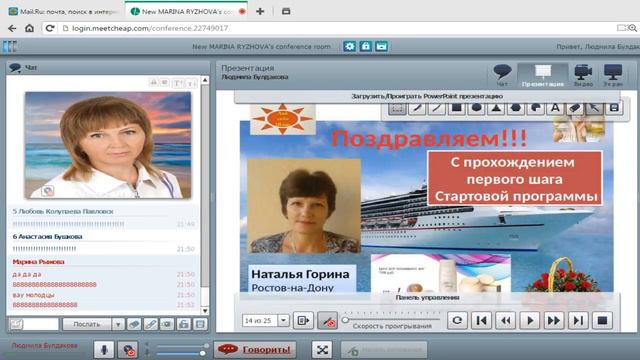The image size is (640, 360).
Task: Select the MARINA RYZHOVA conference browser tab
Action: coord(187,11)
